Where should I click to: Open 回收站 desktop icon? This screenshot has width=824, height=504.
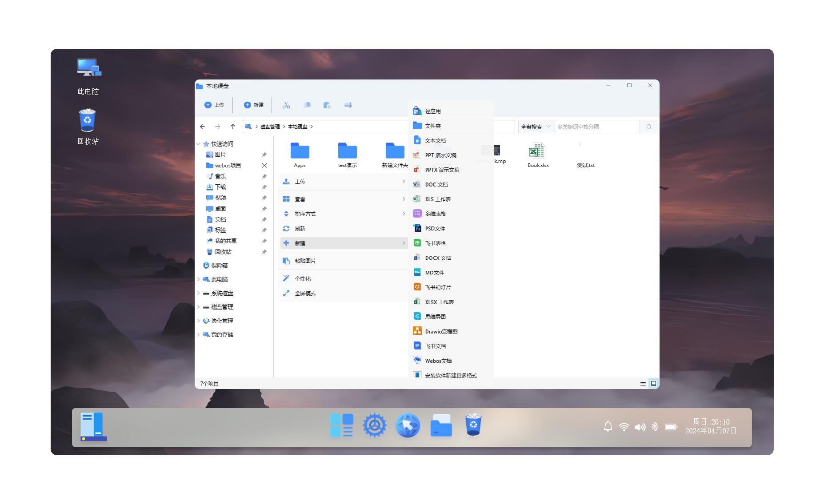pos(88,127)
